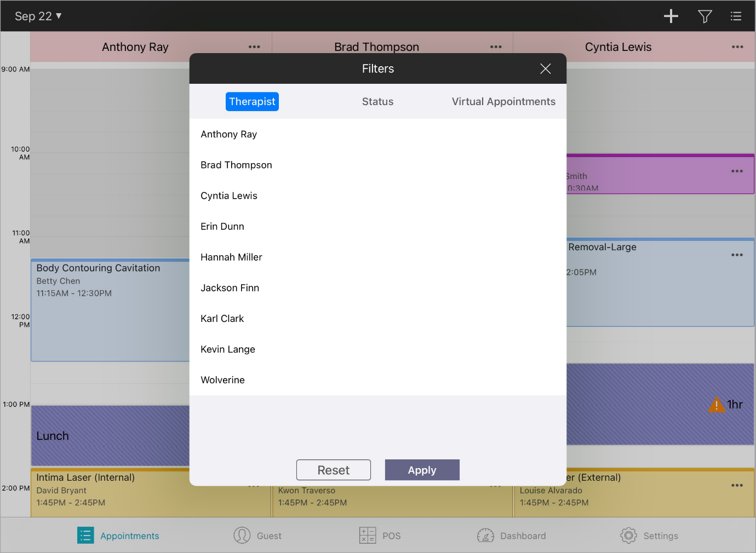Open the funnel filter icon
756x553 pixels.
click(705, 16)
